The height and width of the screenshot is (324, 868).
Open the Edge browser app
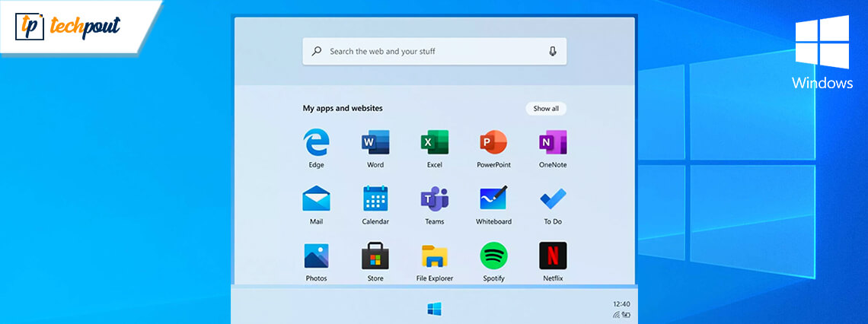pyautogui.click(x=316, y=143)
